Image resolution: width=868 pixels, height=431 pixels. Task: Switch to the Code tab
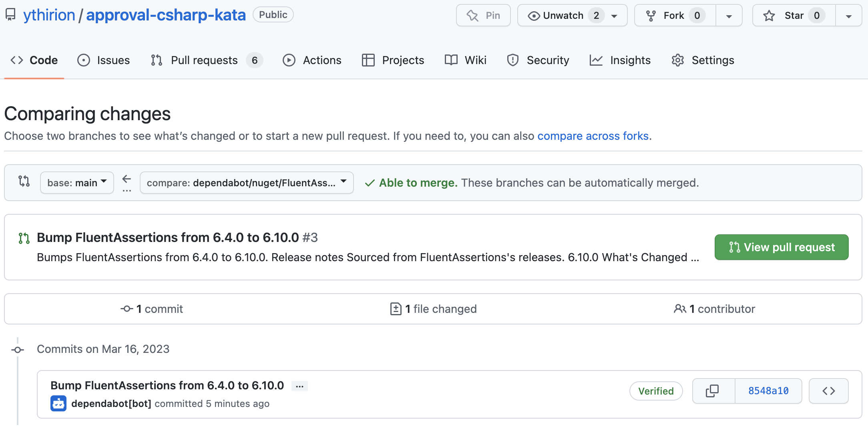click(x=34, y=60)
